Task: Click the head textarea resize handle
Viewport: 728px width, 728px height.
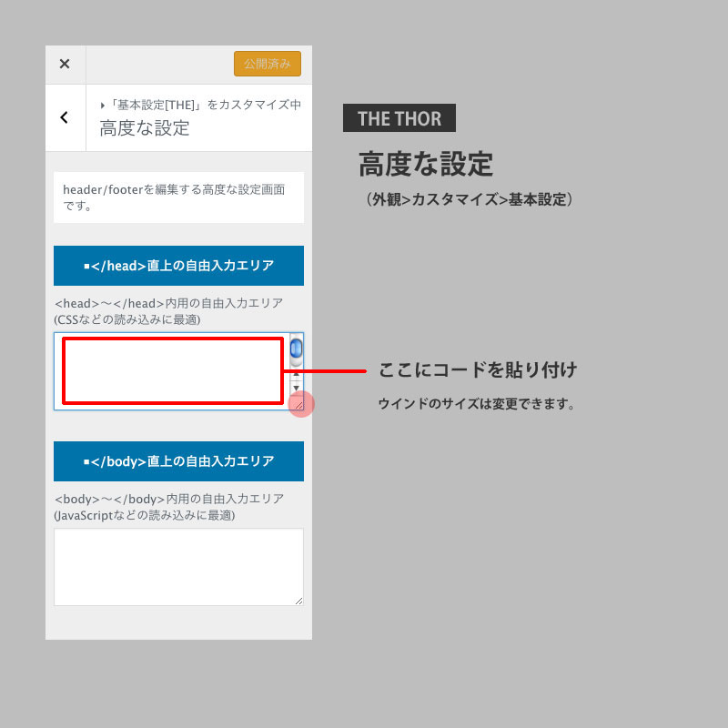Action: (x=299, y=405)
